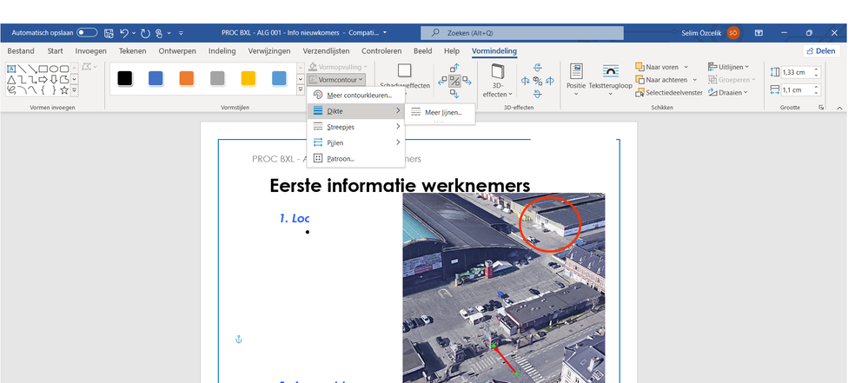Viewport: 868px width, 383px height.
Task: Open the Pijlen submenu
Action: point(355,142)
